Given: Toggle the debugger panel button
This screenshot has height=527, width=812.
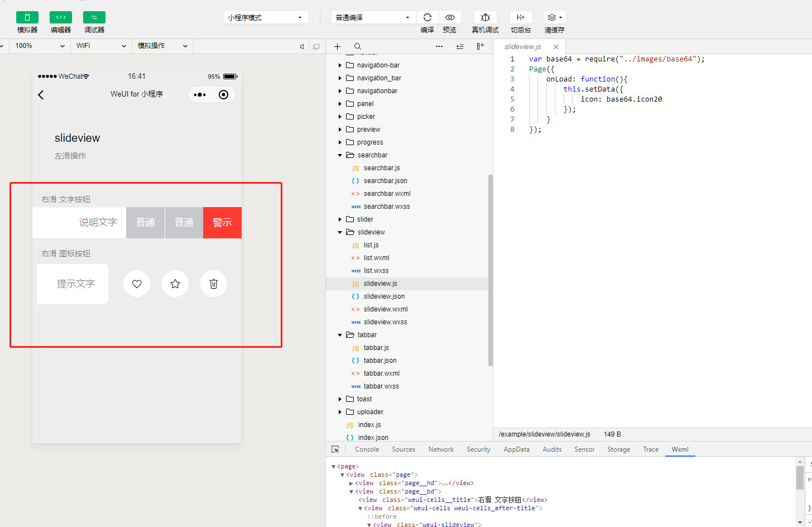Looking at the screenshot, I should point(94,17).
